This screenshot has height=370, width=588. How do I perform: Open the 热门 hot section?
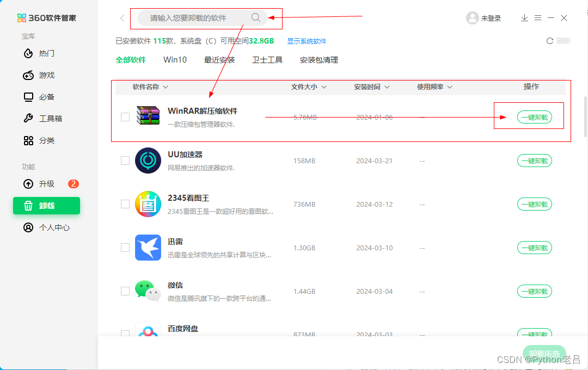39,53
